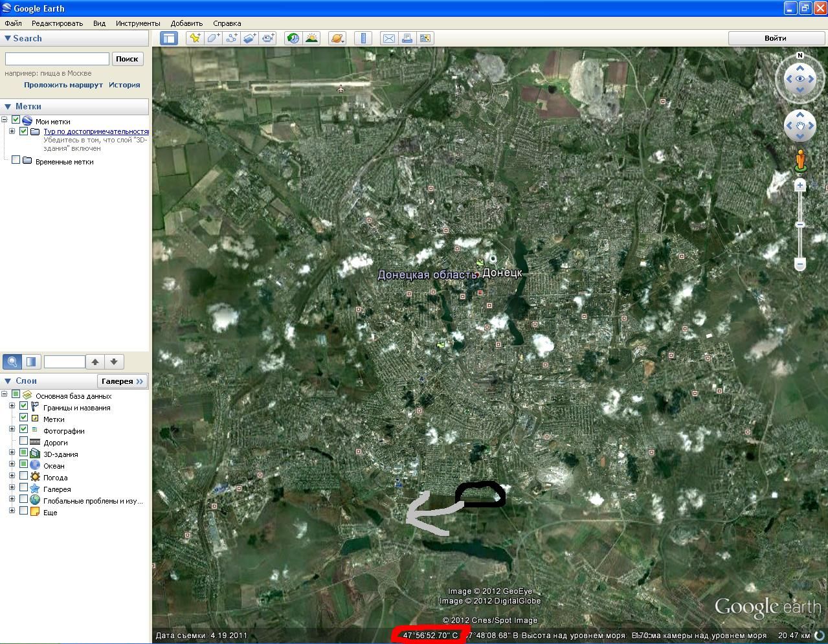Move item up with arrow button

pos(95,362)
